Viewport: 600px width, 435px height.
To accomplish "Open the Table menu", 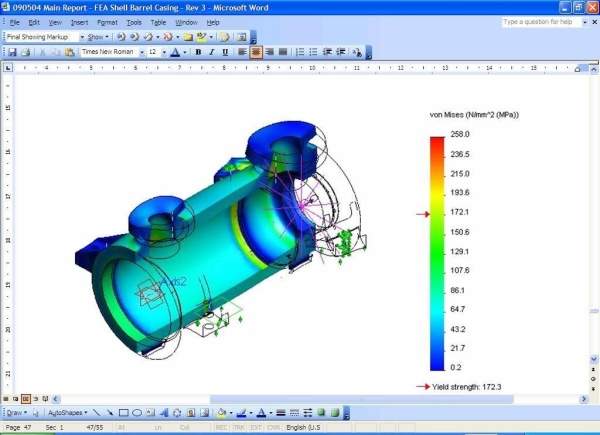I will 158,21.
